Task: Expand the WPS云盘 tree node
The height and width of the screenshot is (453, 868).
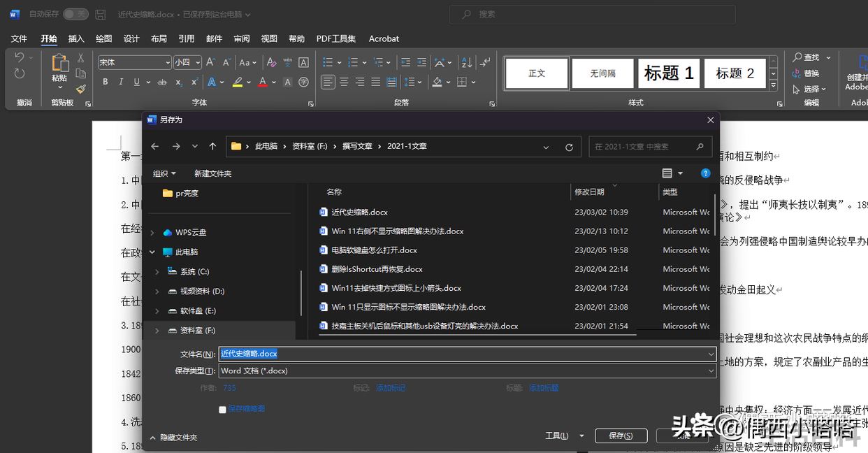Action: tap(152, 232)
